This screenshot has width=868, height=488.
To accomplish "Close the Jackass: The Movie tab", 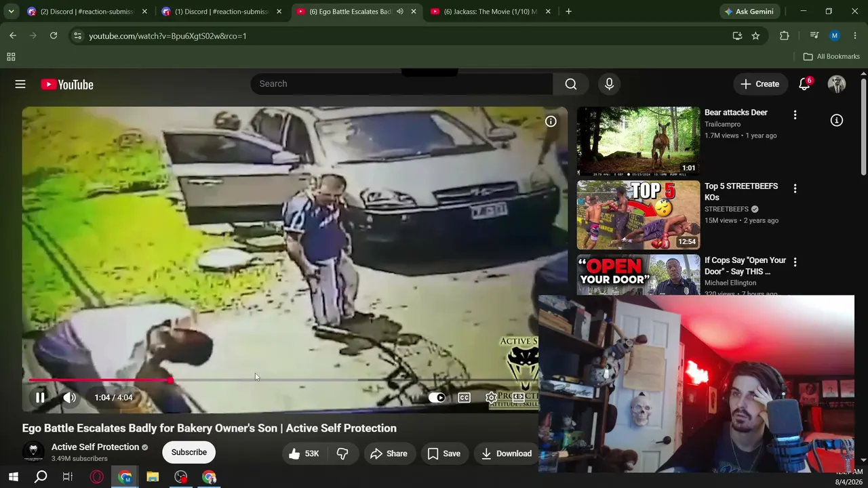I will pos(548,12).
